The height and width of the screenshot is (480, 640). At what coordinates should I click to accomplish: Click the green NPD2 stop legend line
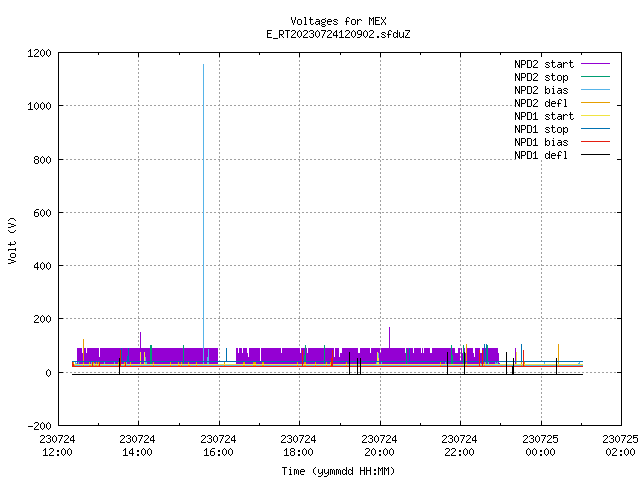coord(596,77)
